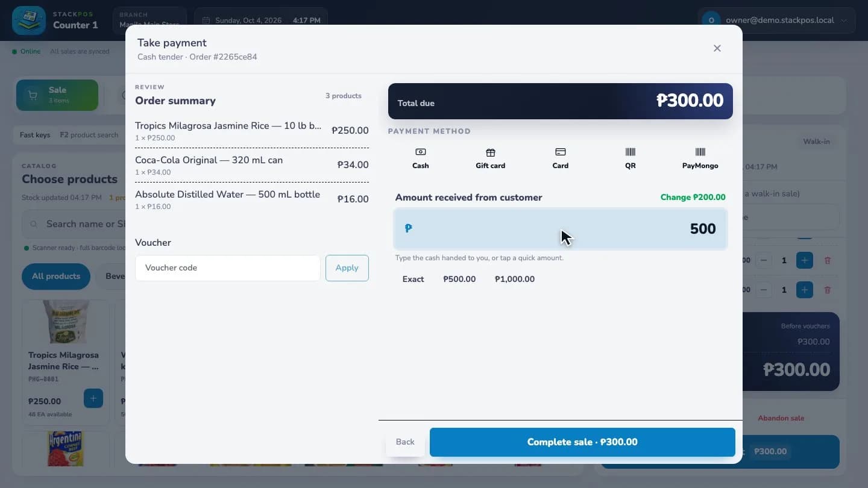
Task: Click Complete sale ₱300.00 button
Action: pos(582,442)
